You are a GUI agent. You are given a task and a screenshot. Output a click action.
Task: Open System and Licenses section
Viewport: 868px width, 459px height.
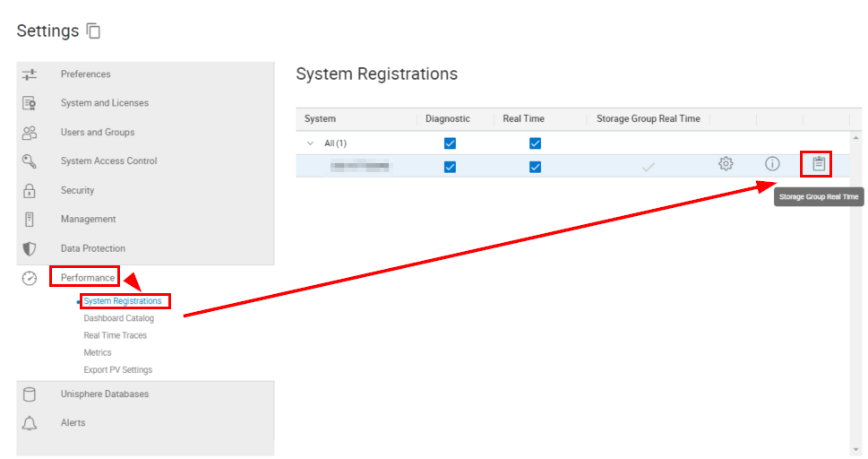(105, 103)
